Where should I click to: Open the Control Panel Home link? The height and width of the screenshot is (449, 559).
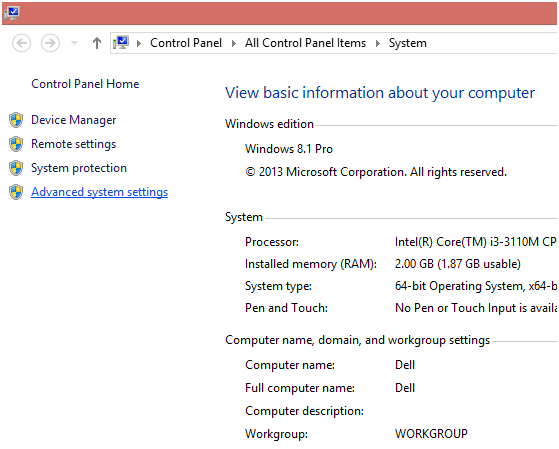coord(85,84)
